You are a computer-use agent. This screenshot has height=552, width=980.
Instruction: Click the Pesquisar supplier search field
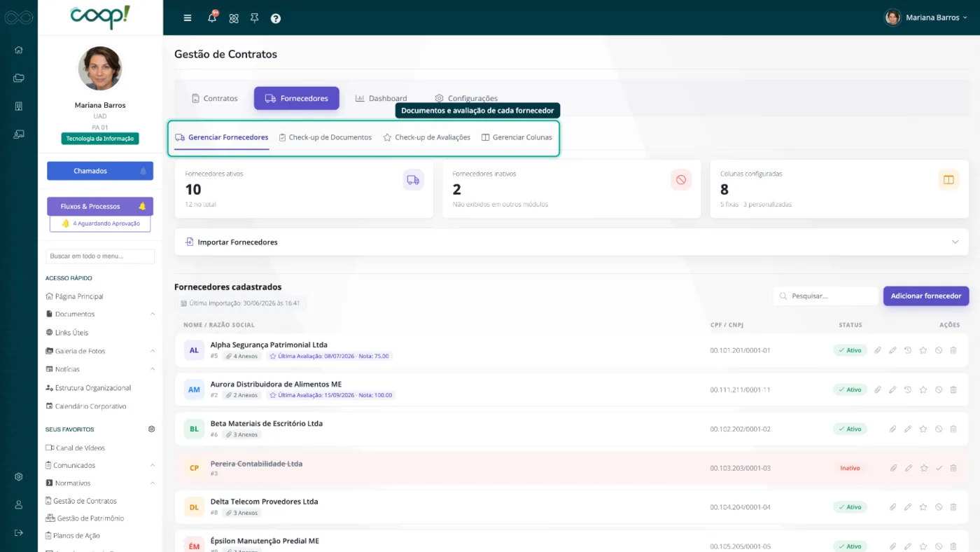point(826,296)
